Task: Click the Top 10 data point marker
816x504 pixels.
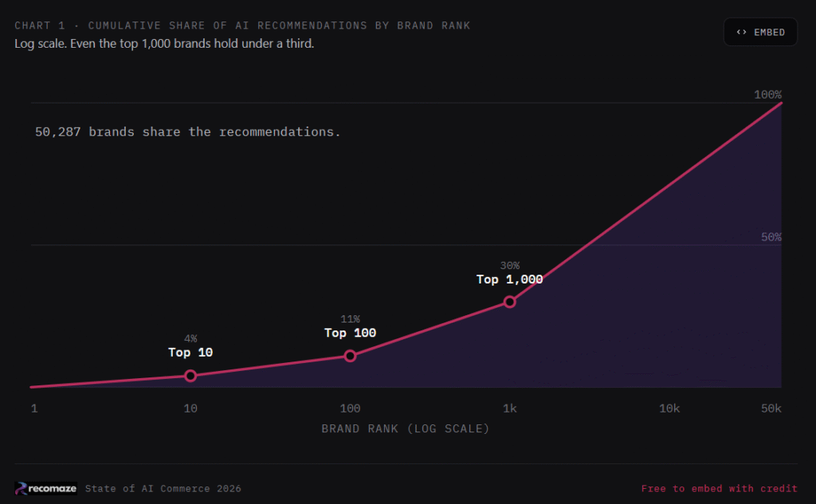Action: [190, 376]
